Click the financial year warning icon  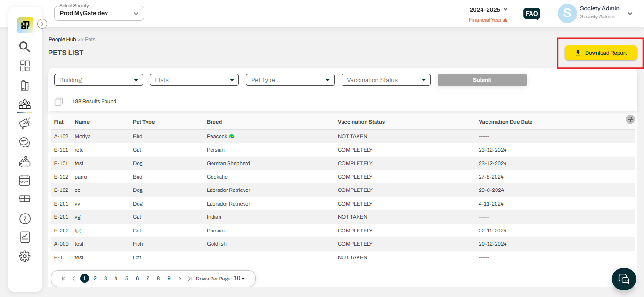tap(505, 20)
